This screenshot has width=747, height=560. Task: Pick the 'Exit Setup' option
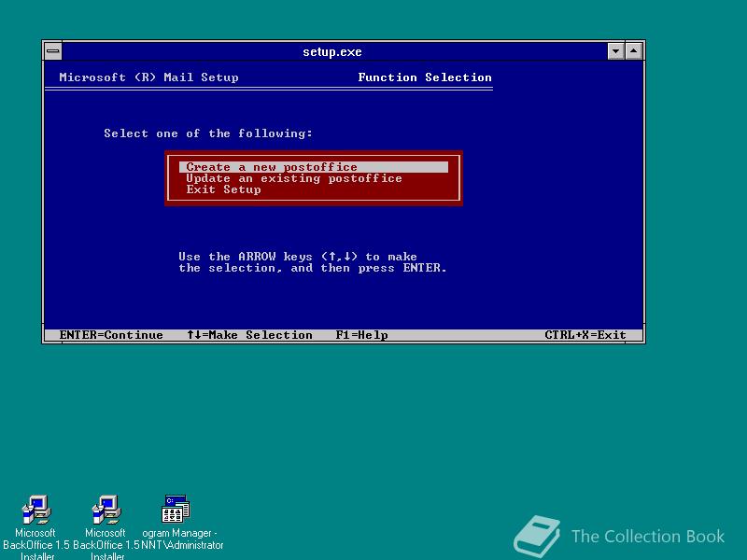tap(223, 189)
